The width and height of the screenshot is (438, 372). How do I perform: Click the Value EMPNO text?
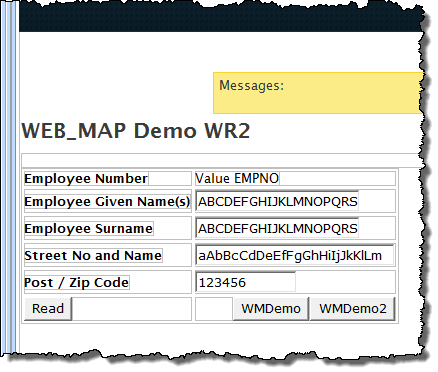(237, 179)
